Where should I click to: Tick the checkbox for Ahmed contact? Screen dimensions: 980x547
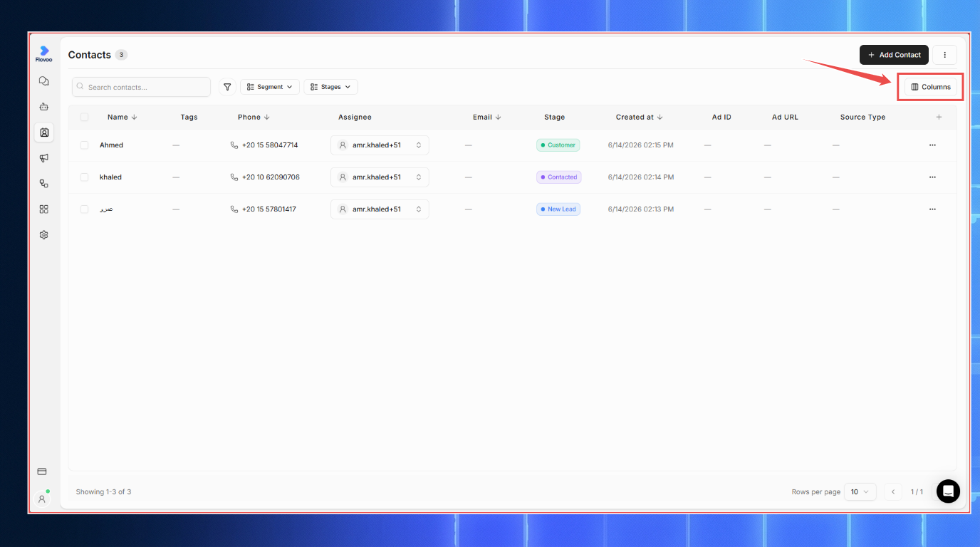coord(84,145)
